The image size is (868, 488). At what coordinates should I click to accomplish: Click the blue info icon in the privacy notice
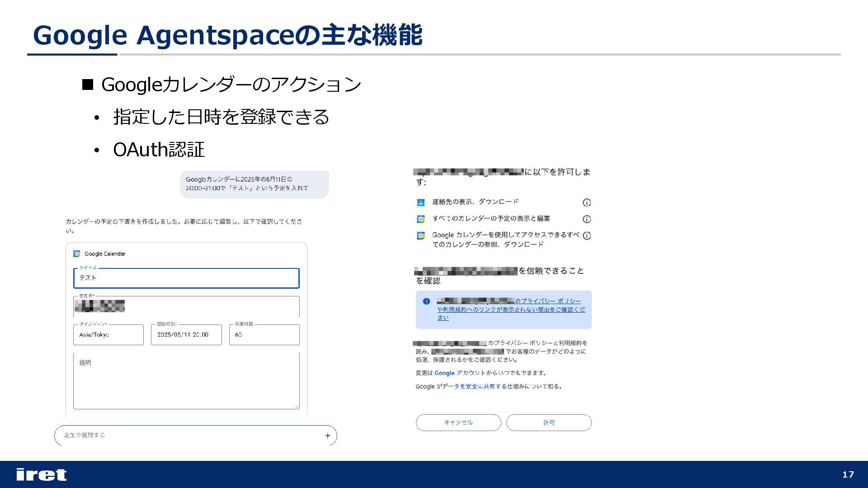[x=426, y=301]
